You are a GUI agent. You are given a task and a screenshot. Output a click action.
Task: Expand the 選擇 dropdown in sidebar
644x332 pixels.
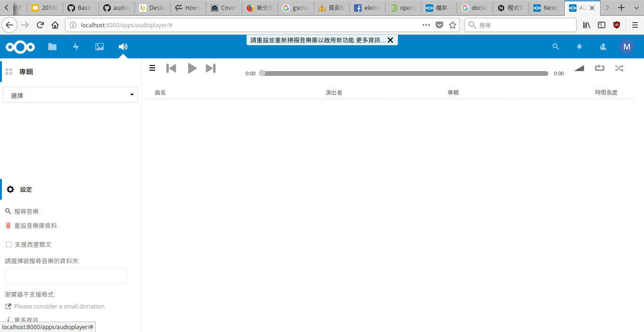point(70,95)
